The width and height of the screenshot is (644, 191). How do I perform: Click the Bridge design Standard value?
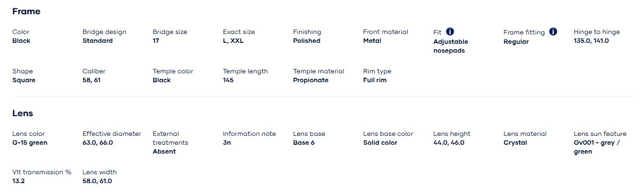(98, 41)
